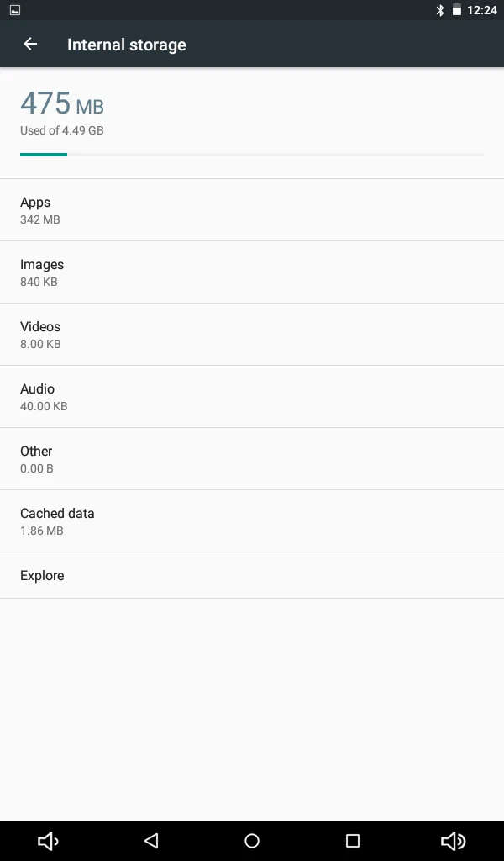This screenshot has height=861, width=504.
Task: Open the image notification icon in status bar
Action: [x=15, y=10]
